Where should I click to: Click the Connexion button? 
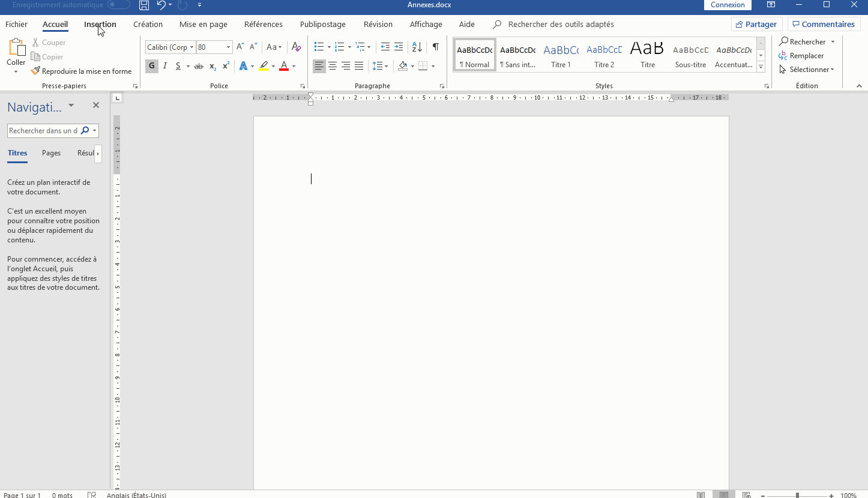[728, 5]
